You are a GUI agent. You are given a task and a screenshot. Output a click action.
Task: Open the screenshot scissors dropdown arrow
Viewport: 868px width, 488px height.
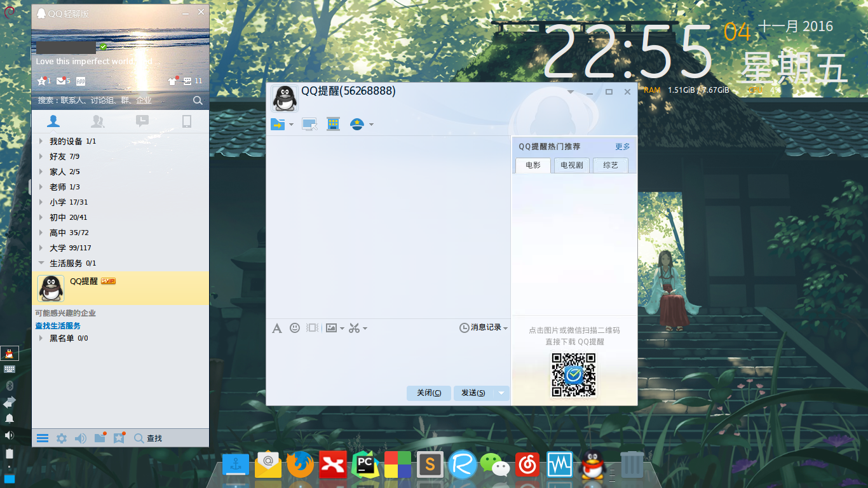365,329
